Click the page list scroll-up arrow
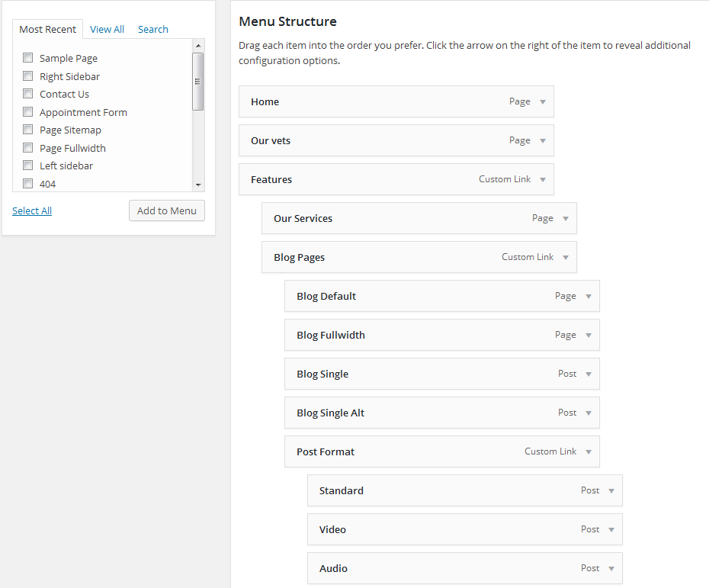Image resolution: width=709 pixels, height=588 pixels. 198,46
